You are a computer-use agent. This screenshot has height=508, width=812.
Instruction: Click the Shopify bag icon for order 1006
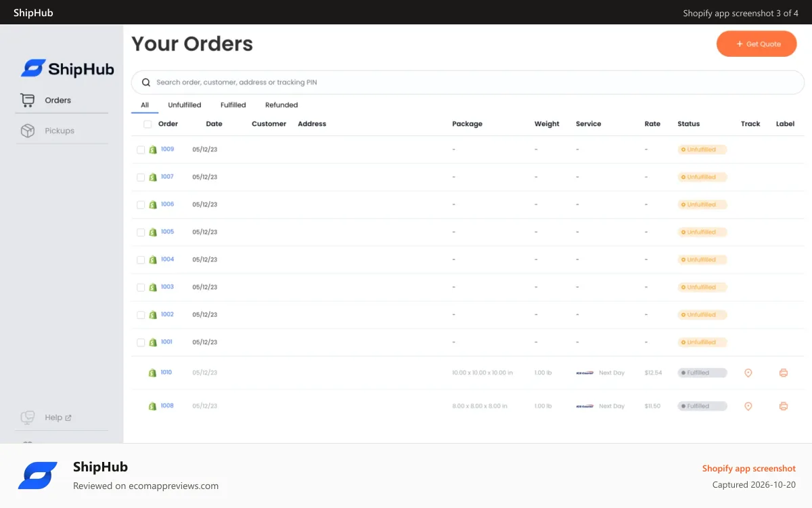[153, 205]
